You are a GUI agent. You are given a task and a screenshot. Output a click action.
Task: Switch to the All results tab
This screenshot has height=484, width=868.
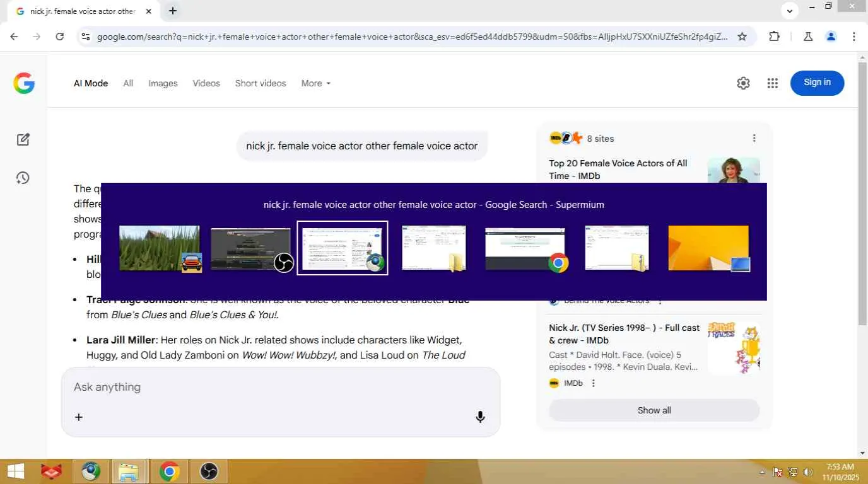pyautogui.click(x=128, y=83)
